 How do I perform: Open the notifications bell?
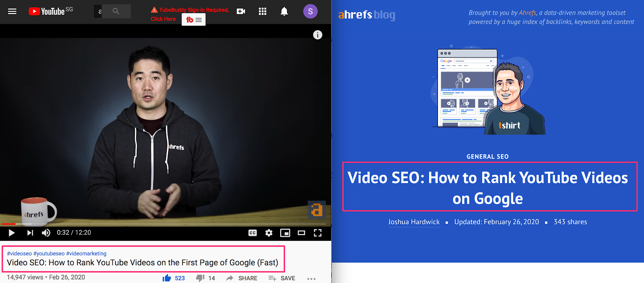[284, 11]
